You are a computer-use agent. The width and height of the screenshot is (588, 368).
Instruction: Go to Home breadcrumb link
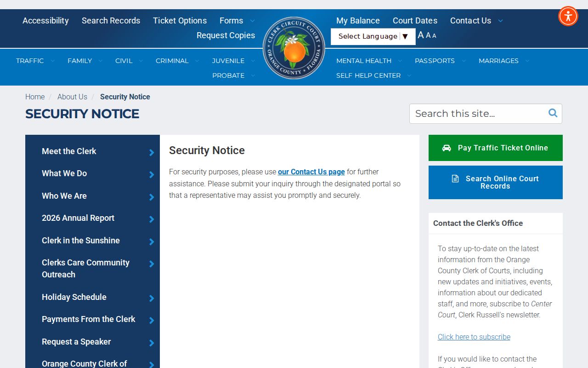(x=35, y=97)
